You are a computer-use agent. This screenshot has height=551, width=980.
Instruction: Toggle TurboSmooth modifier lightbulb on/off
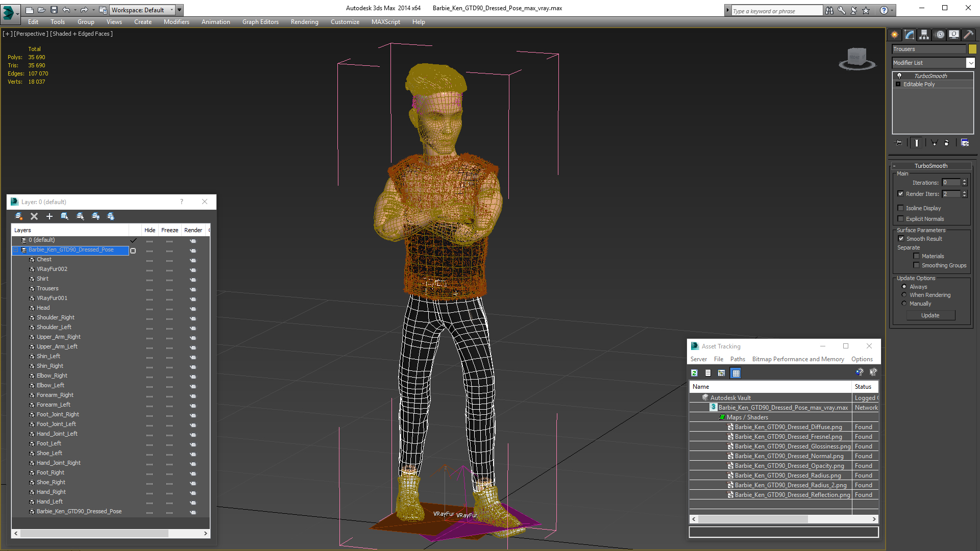[x=899, y=76]
